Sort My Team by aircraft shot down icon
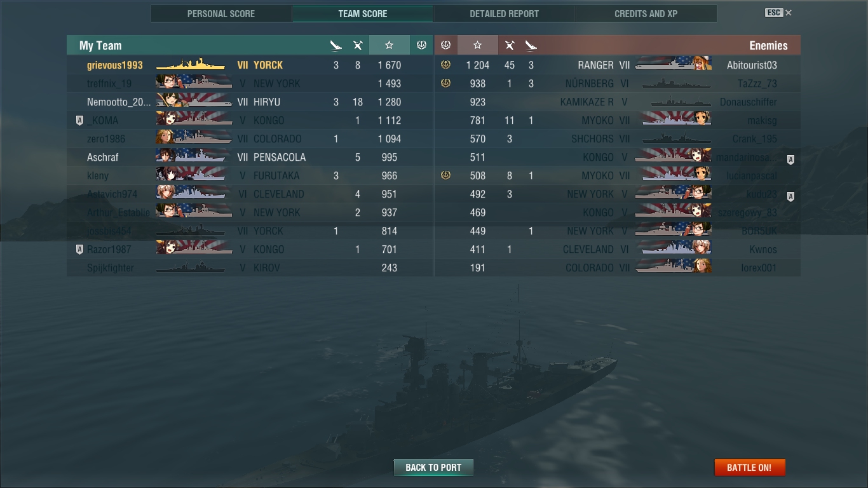Viewport: 868px width, 488px height. point(358,45)
